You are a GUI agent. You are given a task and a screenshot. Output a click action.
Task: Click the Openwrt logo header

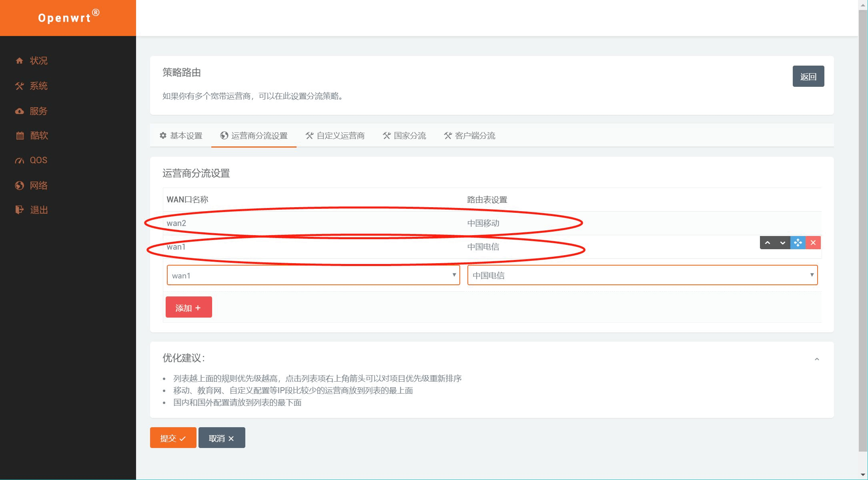tap(68, 18)
